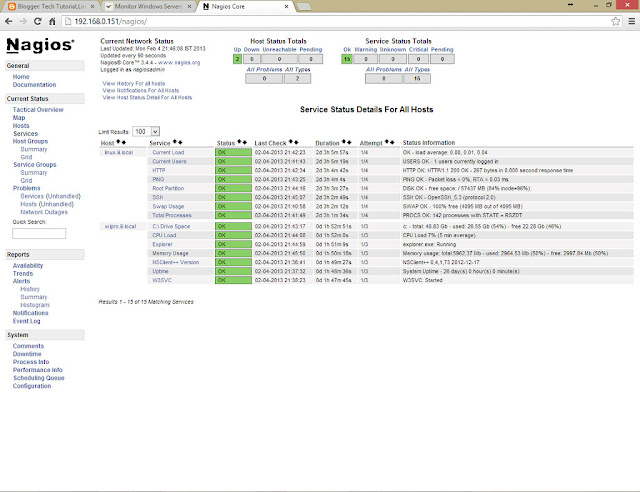This screenshot has height=492, width=640.
Task: Sort Duration column ascending arrow
Action: pos(344,142)
